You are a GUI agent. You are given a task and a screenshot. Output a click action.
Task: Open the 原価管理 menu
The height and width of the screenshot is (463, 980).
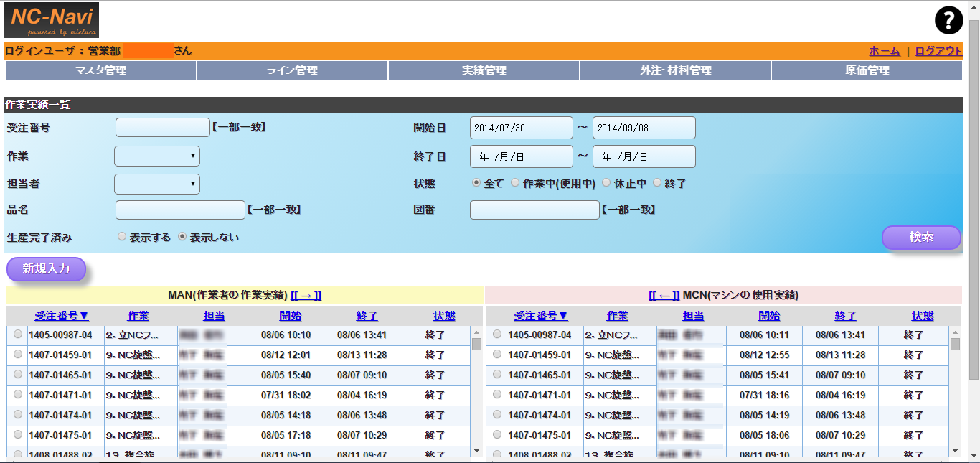click(x=867, y=70)
